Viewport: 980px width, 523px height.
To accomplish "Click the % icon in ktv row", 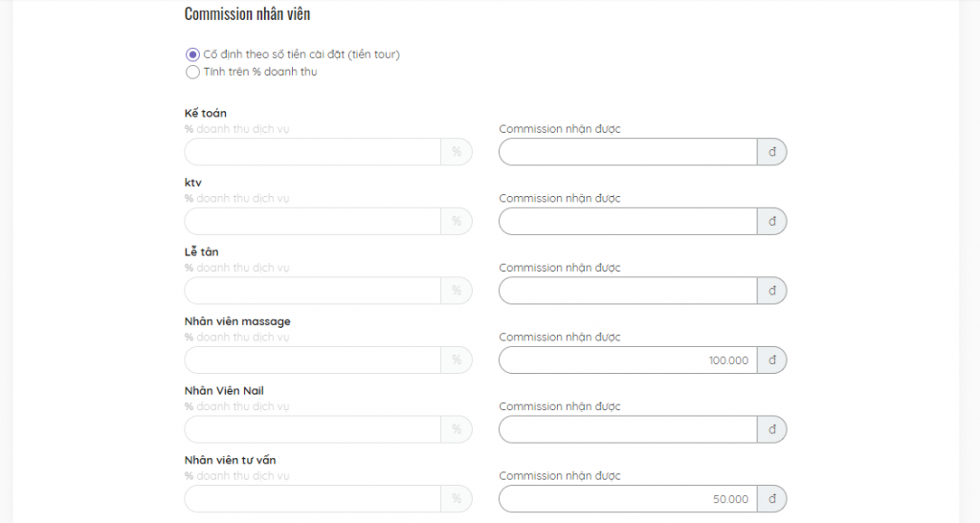I will click(457, 221).
